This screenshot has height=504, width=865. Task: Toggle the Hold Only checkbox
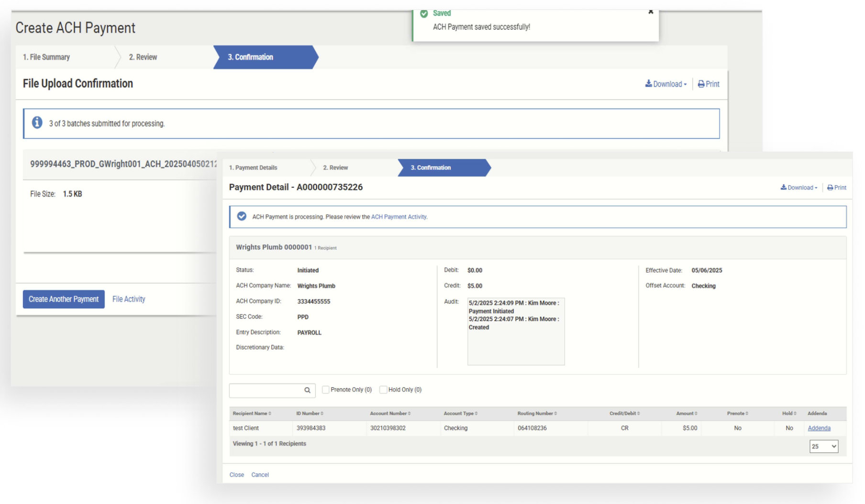pyautogui.click(x=383, y=390)
